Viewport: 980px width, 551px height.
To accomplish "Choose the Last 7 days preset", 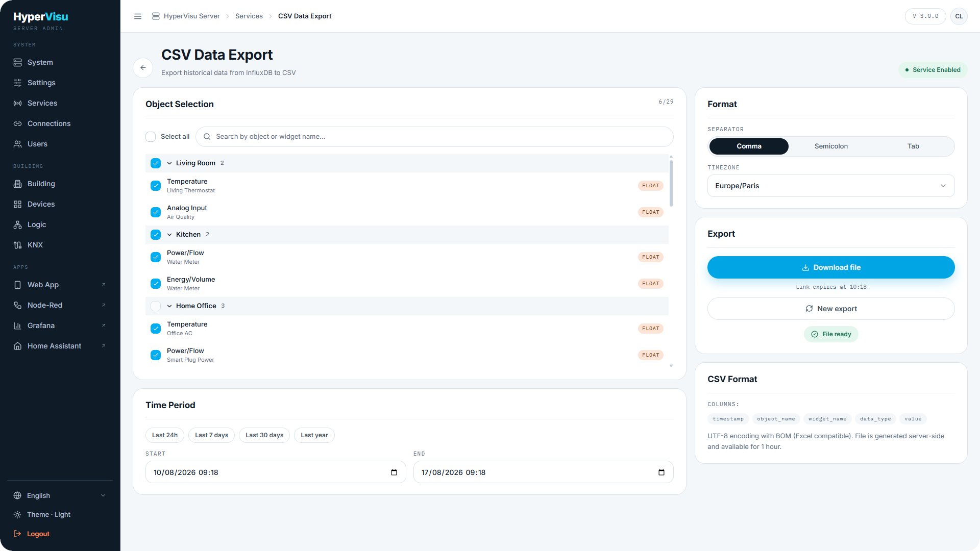I will coord(212,435).
